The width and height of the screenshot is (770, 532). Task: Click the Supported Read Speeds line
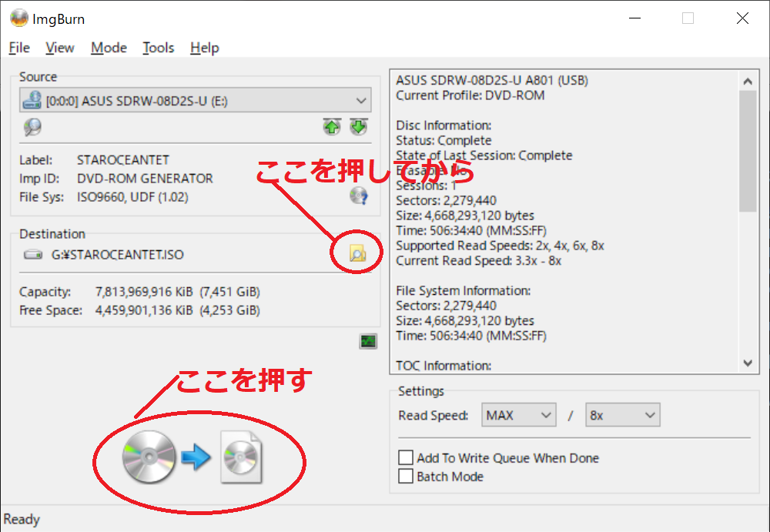pyautogui.click(x=500, y=246)
